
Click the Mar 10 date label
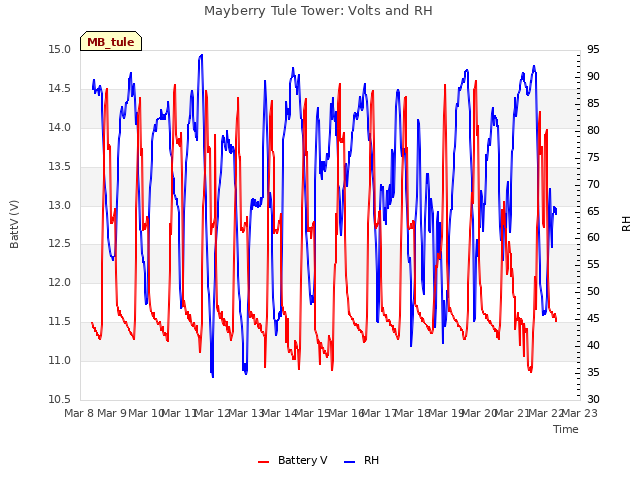pos(146,413)
